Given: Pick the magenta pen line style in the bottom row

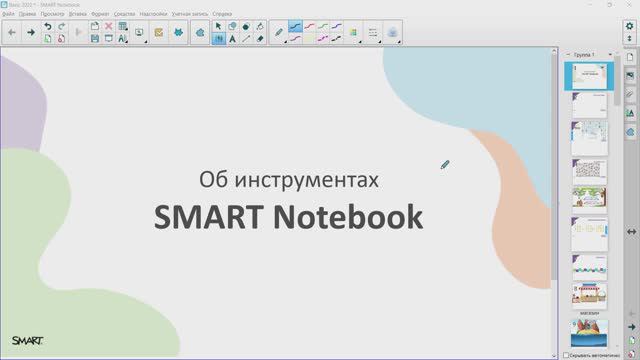Looking at the screenshot, I should click(322, 39).
